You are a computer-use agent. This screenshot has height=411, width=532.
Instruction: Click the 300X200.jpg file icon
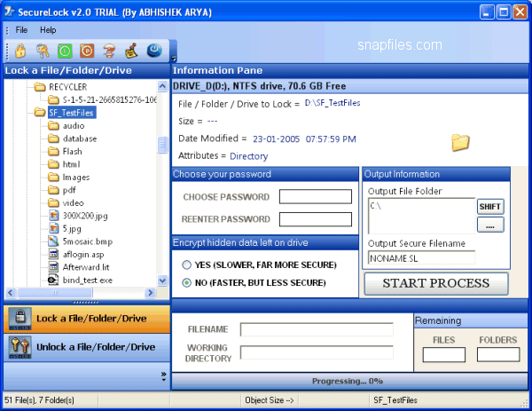[53, 216]
